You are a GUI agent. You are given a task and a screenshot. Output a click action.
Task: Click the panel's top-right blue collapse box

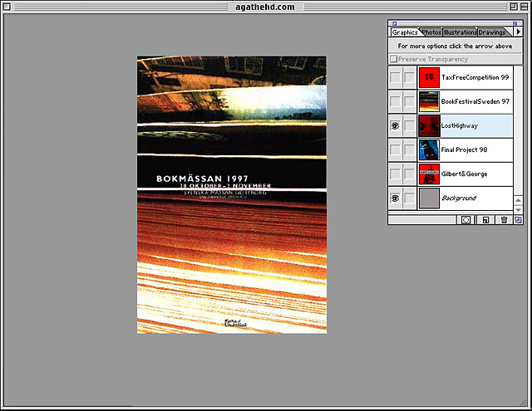515,24
